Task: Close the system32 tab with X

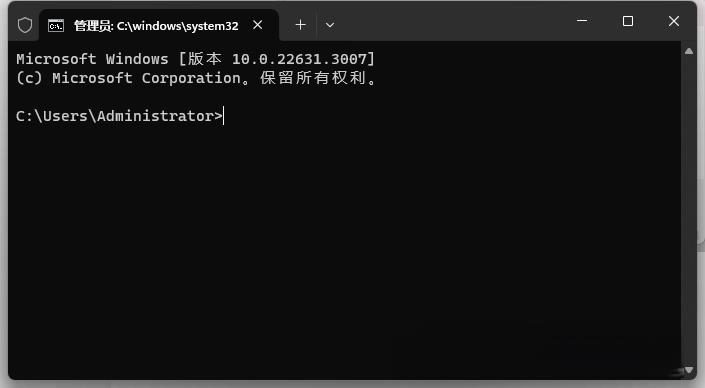Action: [258, 25]
